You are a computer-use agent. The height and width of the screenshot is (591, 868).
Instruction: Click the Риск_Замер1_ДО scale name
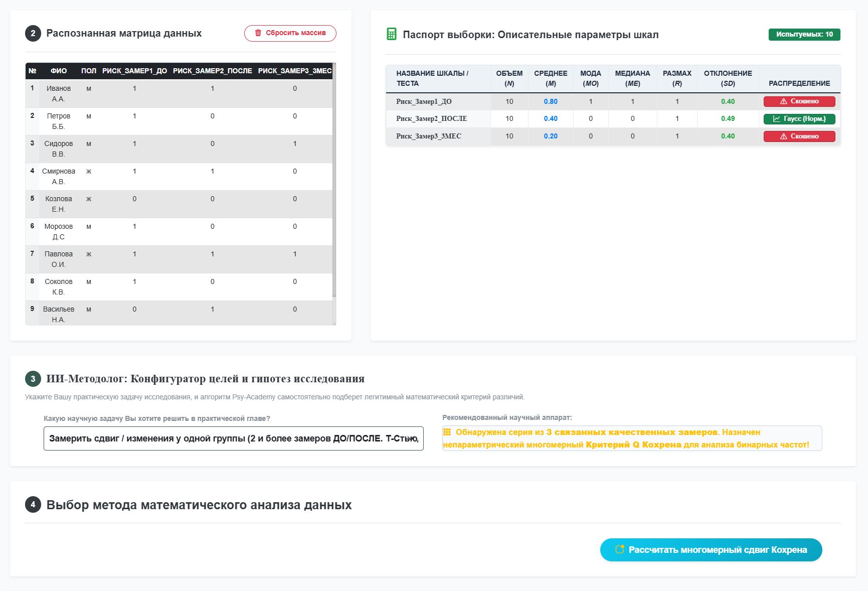pyautogui.click(x=424, y=101)
